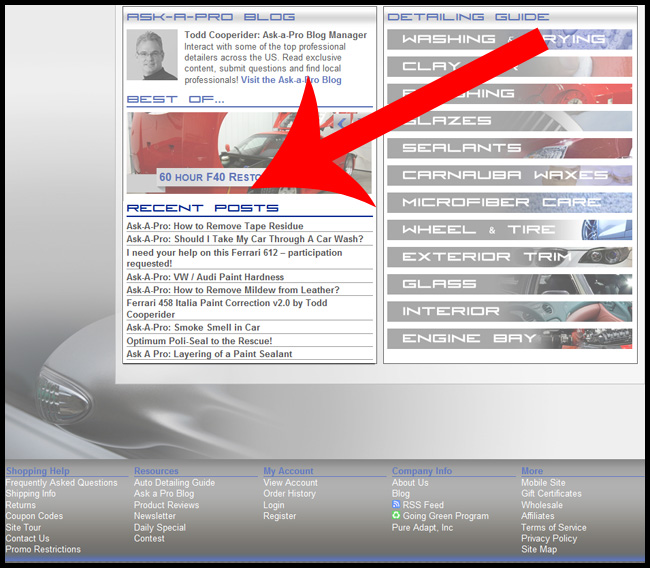Screen dimensions: 650x568
Task: Open Site Map footer link
Action: [x=539, y=549]
